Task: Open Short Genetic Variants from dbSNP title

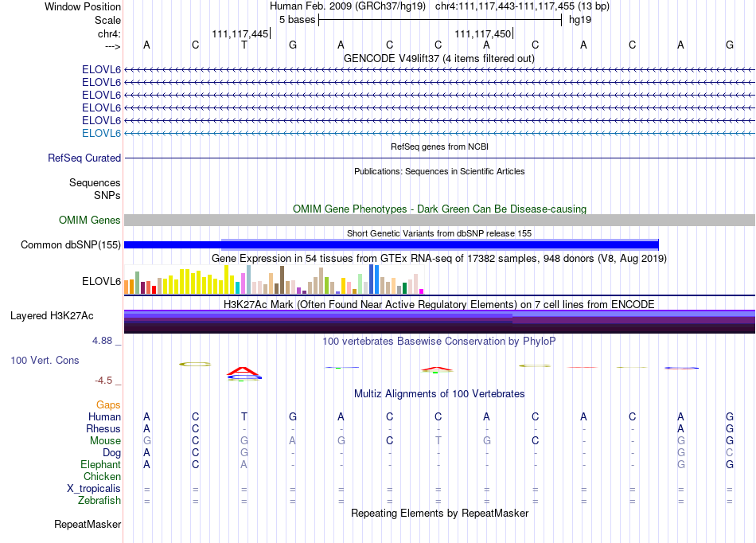Action: pos(439,233)
